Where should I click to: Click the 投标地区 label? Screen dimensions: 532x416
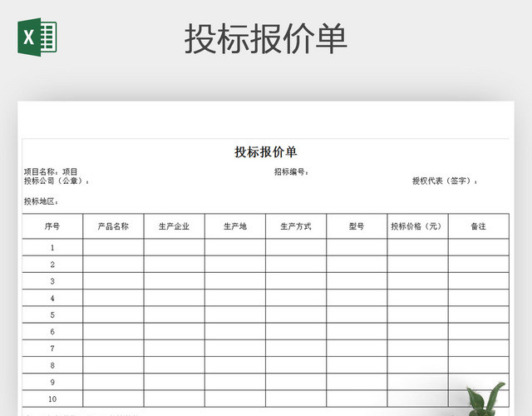tap(41, 201)
